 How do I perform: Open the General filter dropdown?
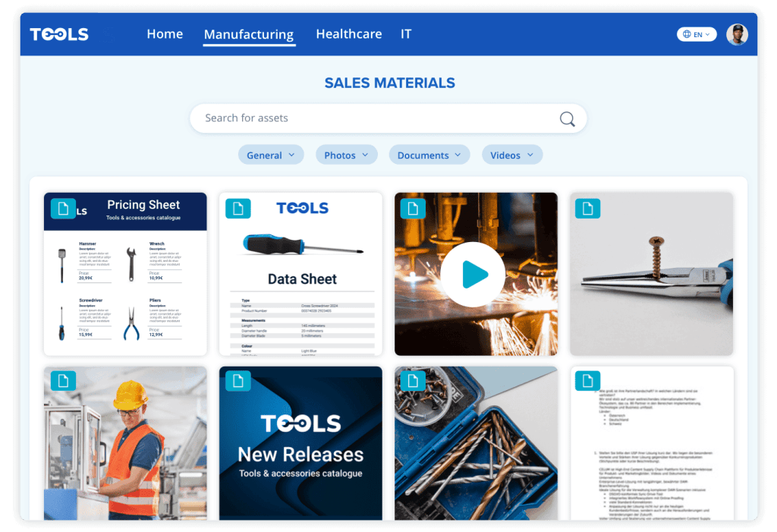click(271, 154)
